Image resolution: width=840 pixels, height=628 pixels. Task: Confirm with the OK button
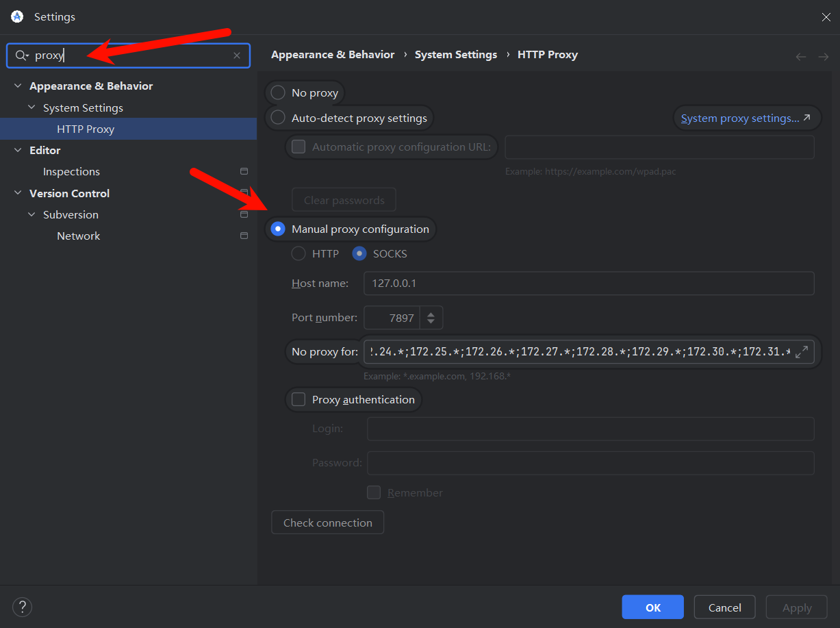652,607
